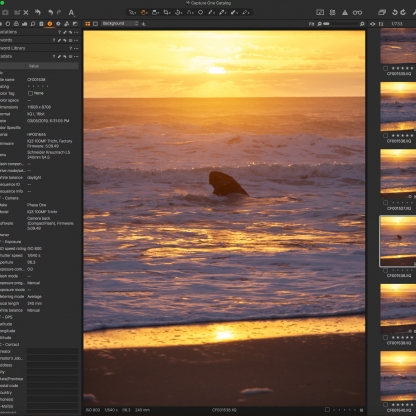Open the text annotation A tool
This screenshot has height=416, width=416.
(71, 13)
